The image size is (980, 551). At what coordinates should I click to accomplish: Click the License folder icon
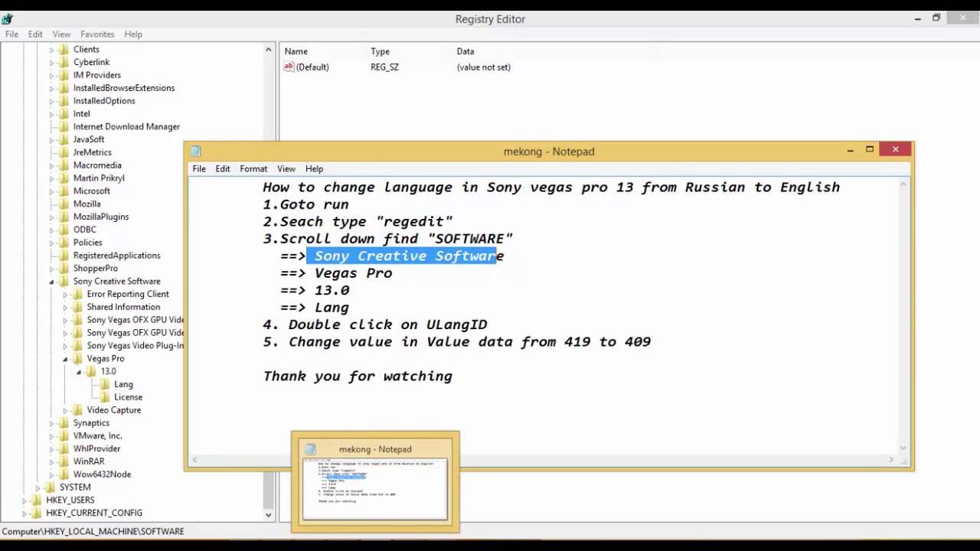106,397
